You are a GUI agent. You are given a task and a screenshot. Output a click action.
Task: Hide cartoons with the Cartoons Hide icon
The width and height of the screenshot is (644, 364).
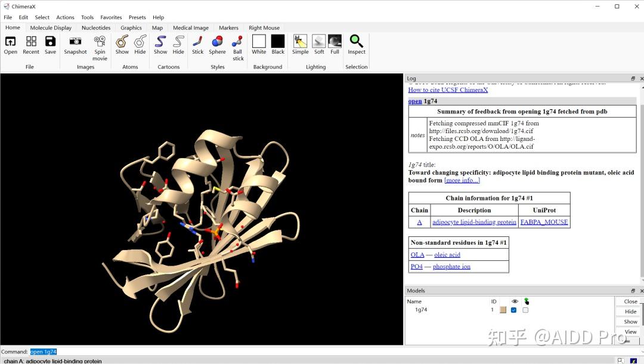[178, 42]
